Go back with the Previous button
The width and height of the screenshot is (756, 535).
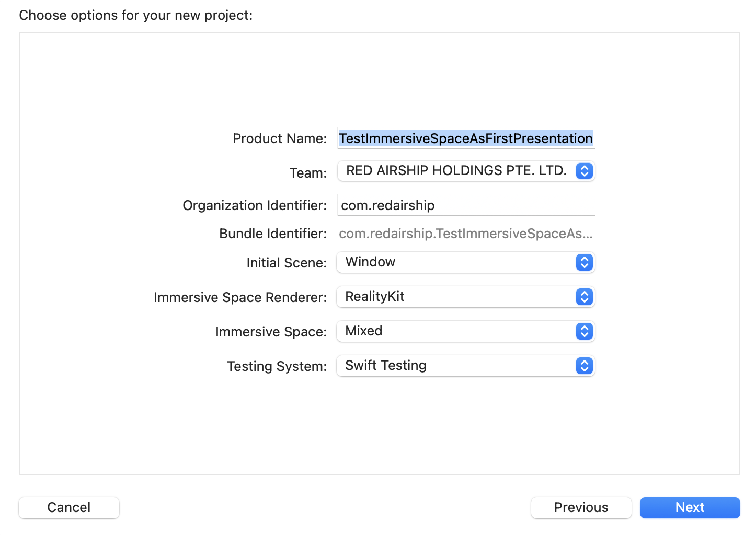point(581,507)
